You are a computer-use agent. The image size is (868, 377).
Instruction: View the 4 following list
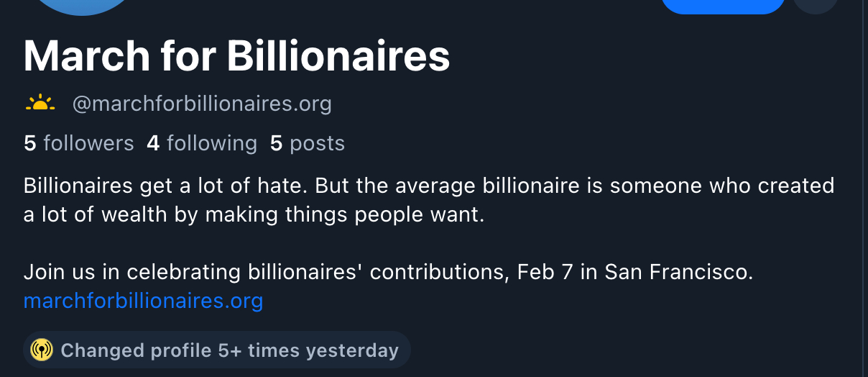[x=202, y=144]
